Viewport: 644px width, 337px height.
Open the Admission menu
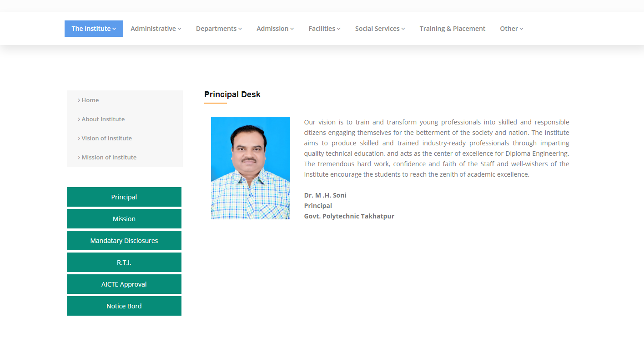[x=275, y=29]
